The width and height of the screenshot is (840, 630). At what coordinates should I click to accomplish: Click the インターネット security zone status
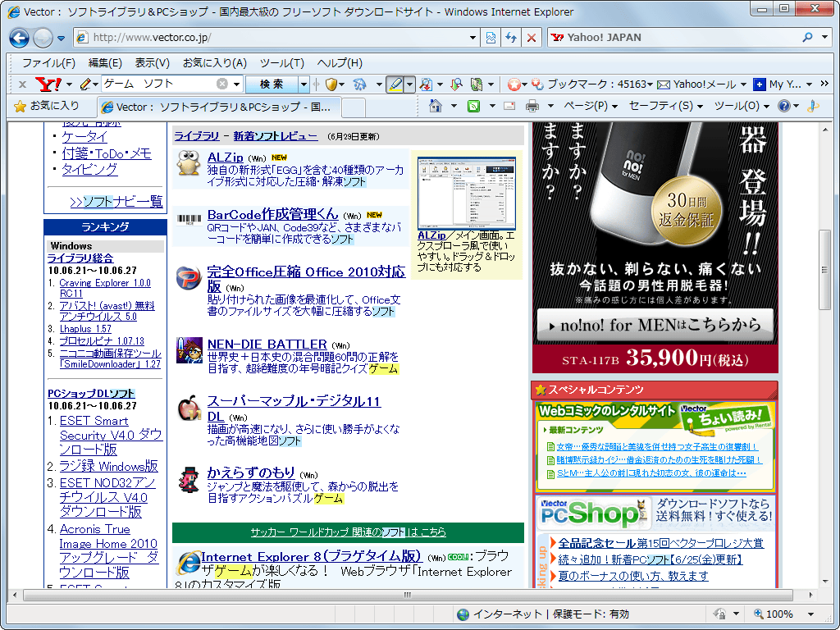(x=543, y=614)
